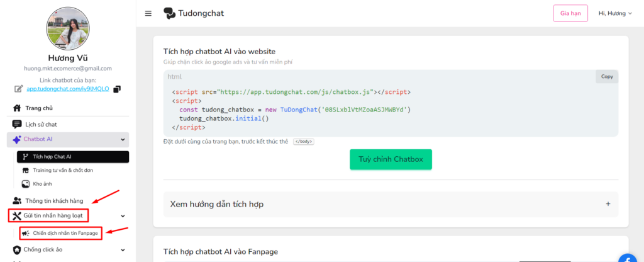
Task: Click the Thông tin khách hàng people icon
Action: [x=17, y=201]
